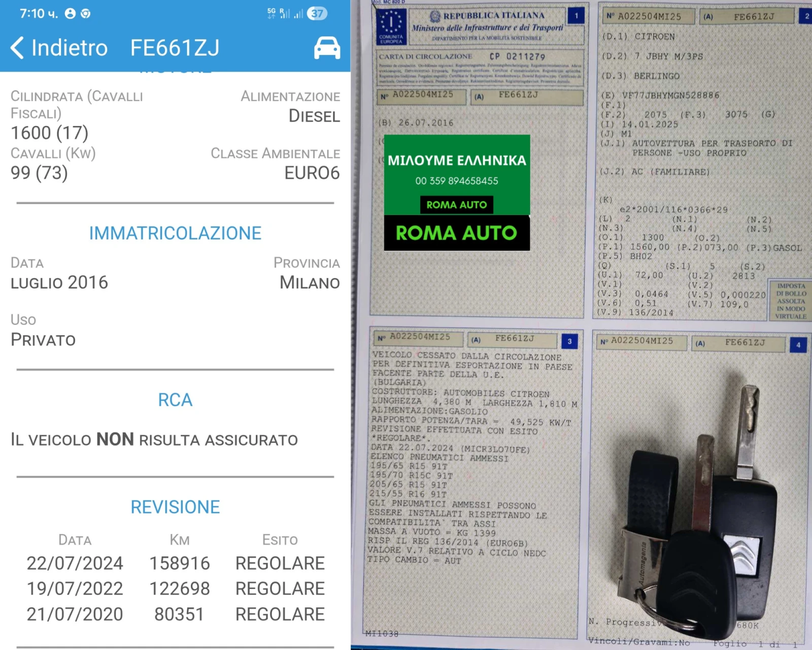
Task: Click the green ROMA AUTO logo banner
Action: coord(456,233)
